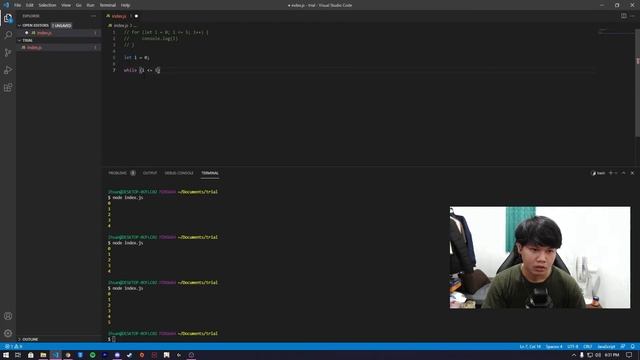The width and height of the screenshot is (640, 360).
Task: Open the Action Center notification icon
Action: (x=629, y=355)
